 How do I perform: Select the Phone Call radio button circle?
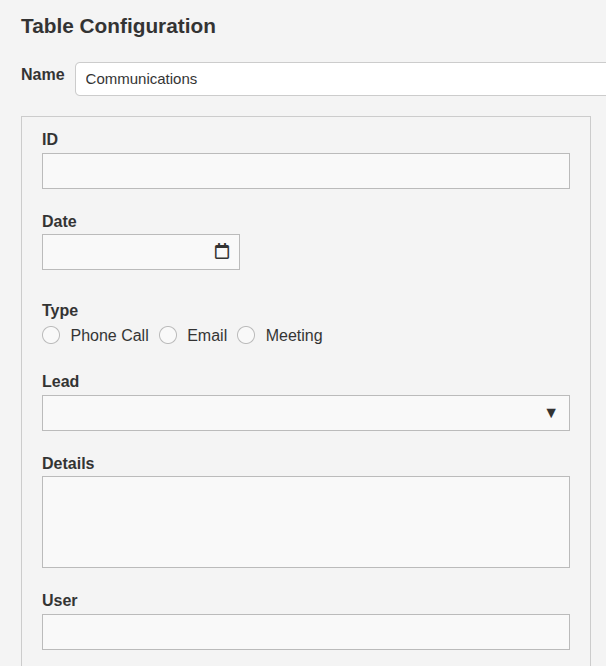[51, 336]
